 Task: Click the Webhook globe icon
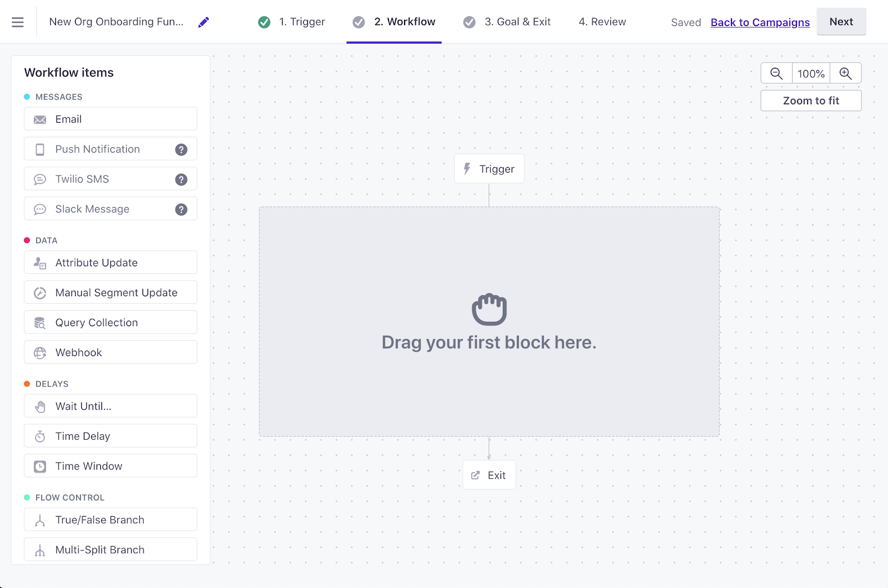[x=40, y=353]
